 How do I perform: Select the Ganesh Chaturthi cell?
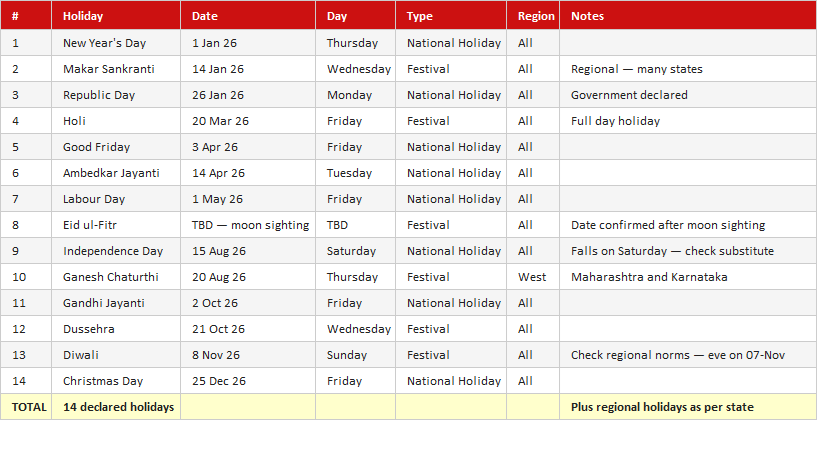pos(116,277)
